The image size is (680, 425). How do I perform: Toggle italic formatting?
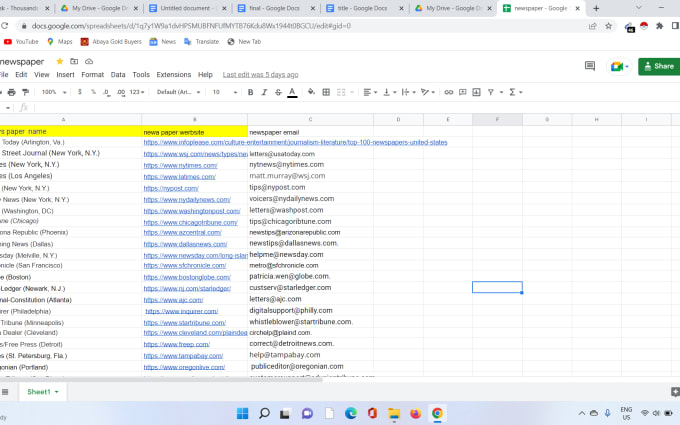(264, 92)
